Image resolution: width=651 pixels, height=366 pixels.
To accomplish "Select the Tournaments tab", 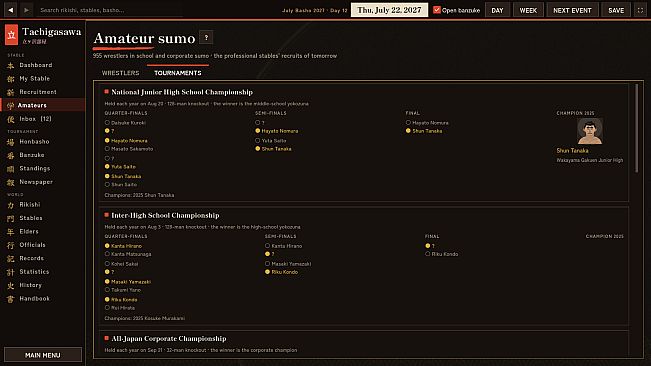I will click(x=178, y=73).
